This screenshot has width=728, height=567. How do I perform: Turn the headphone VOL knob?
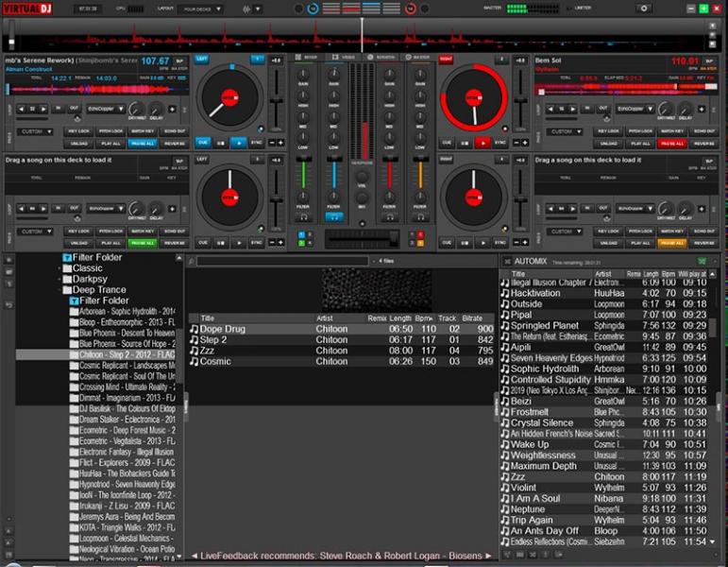point(362,177)
